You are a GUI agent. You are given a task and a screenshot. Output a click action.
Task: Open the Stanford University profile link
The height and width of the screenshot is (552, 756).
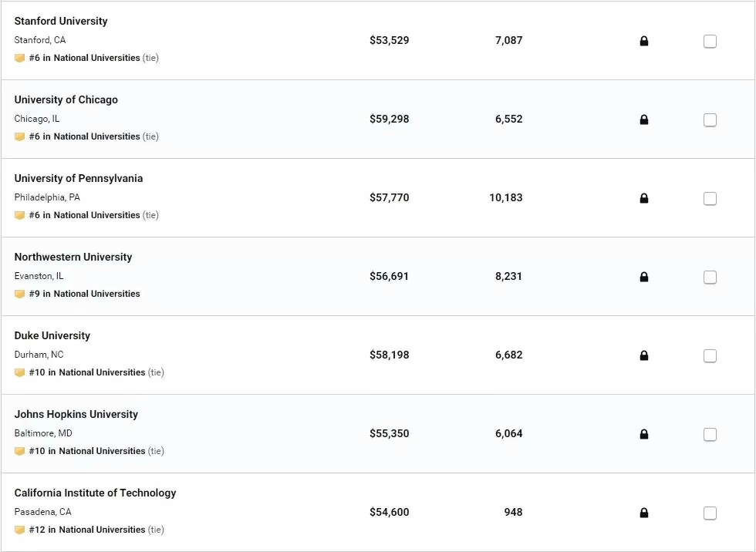(x=61, y=21)
